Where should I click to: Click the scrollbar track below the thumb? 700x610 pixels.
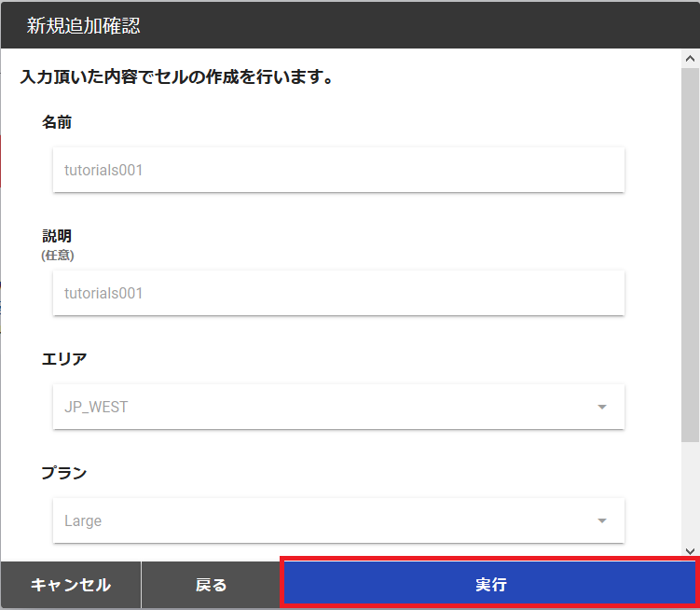coord(690,492)
